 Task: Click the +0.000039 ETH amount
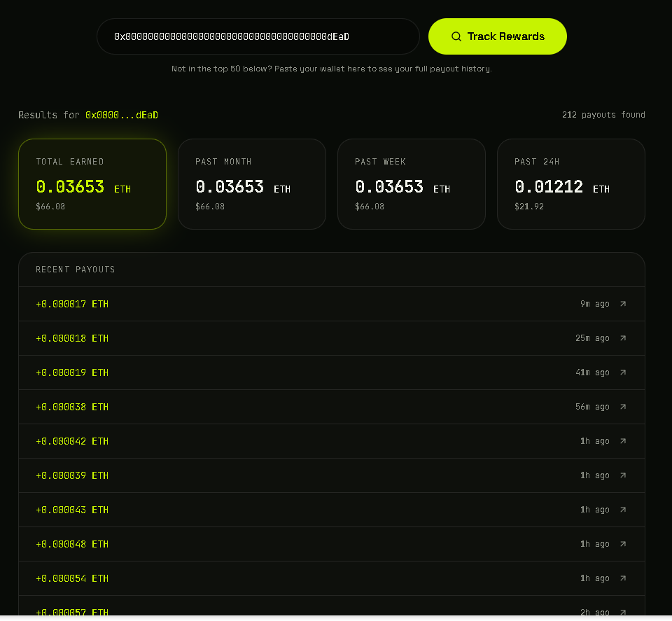pos(72,475)
